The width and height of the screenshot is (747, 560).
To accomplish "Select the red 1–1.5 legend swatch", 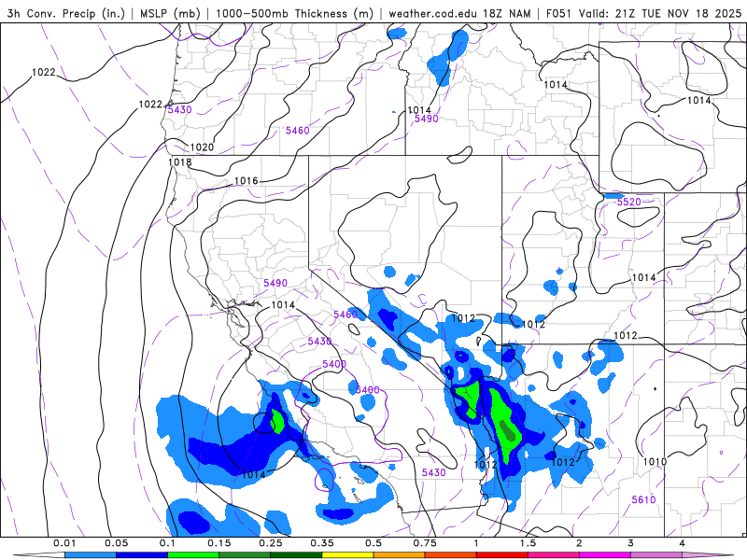I will pyautogui.click(x=502, y=555).
